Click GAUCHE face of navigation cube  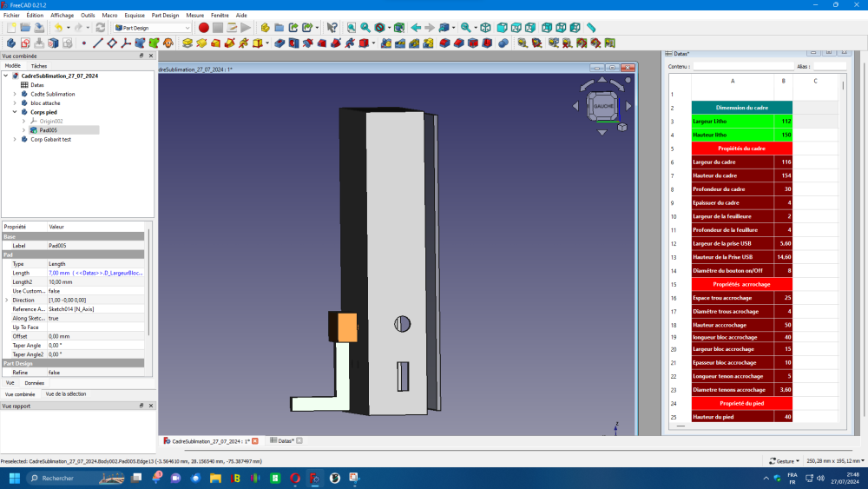[x=603, y=106]
